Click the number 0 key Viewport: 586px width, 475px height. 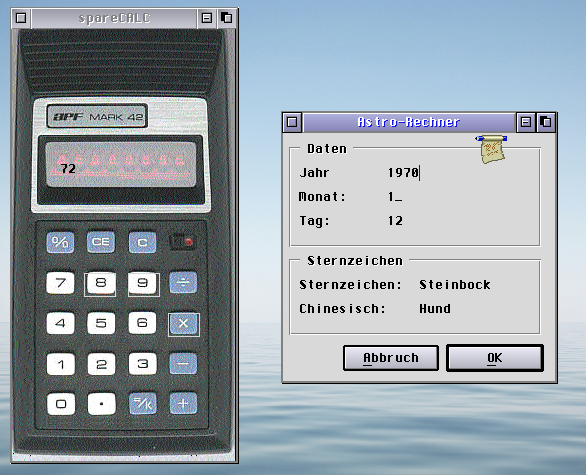pyautogui.click(x=61, y=404)
